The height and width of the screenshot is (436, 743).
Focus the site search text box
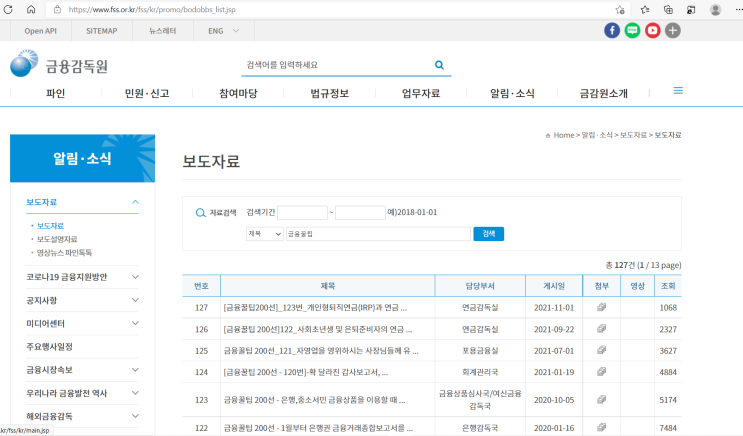336,65
